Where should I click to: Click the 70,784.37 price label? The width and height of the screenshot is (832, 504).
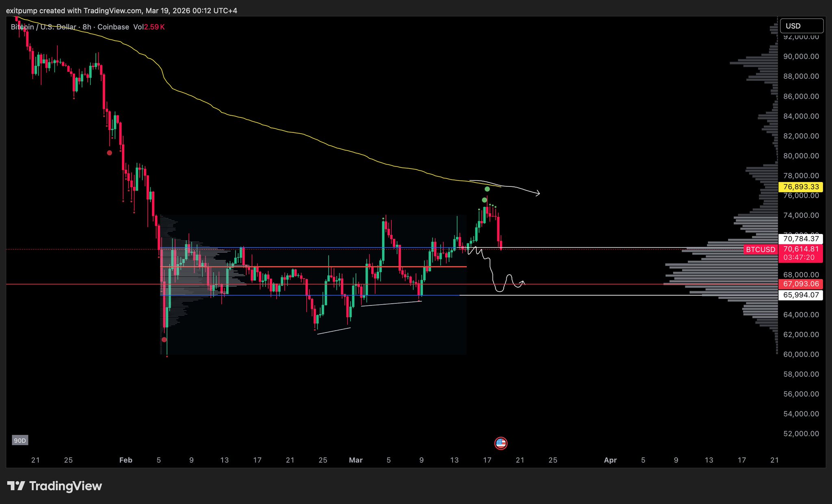click(801, 239)
